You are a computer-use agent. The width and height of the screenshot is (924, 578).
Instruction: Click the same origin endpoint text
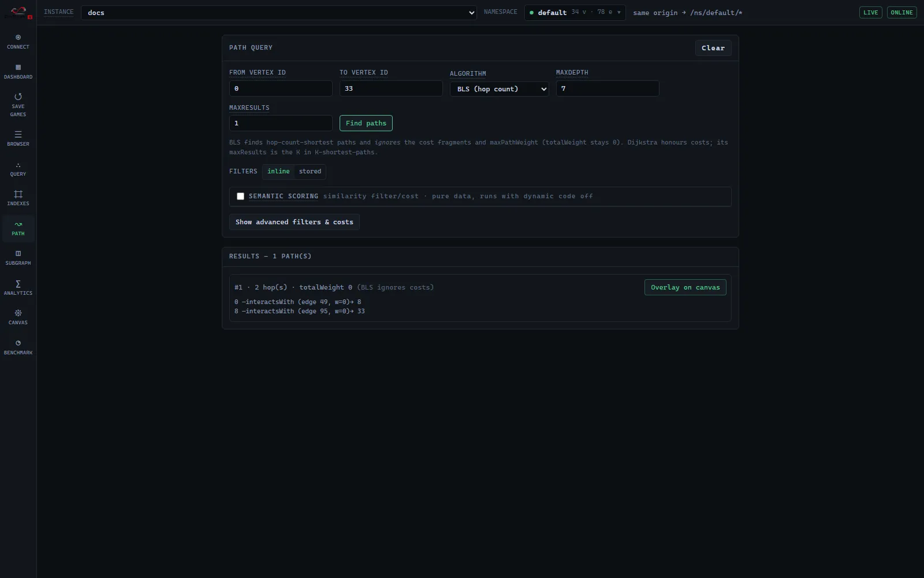[688, 13]
